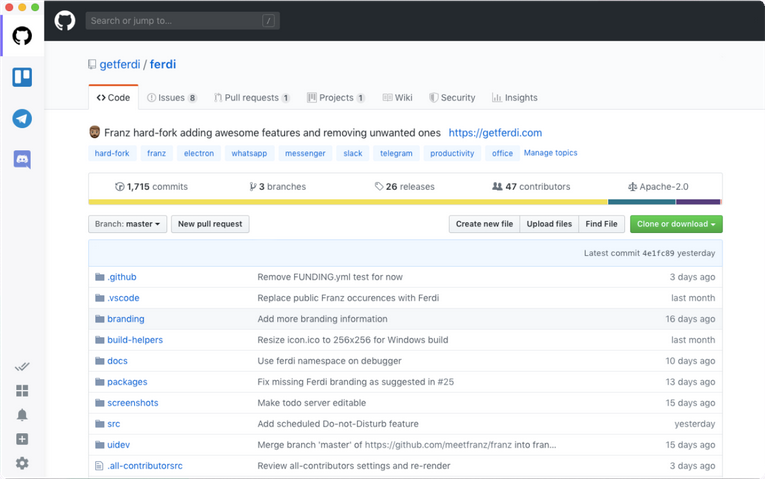Open the packages folder

tap(127, 382)
